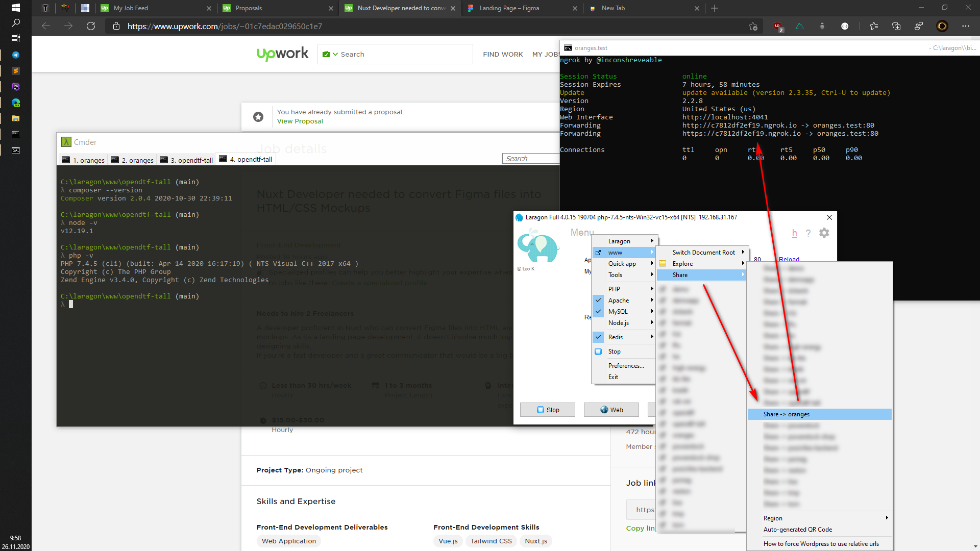Open the Windows Start menu
This screenshot has width=980, height=551.
click(15, 8)
